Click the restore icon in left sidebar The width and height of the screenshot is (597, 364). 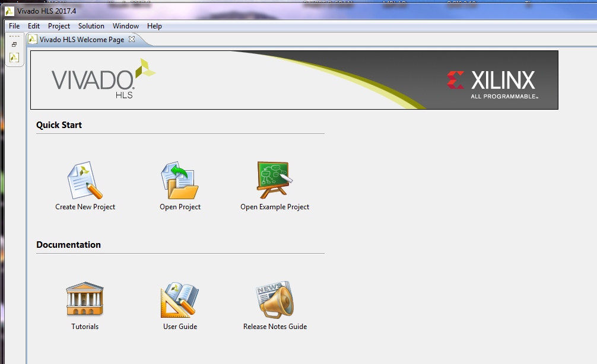coord(14,44)
